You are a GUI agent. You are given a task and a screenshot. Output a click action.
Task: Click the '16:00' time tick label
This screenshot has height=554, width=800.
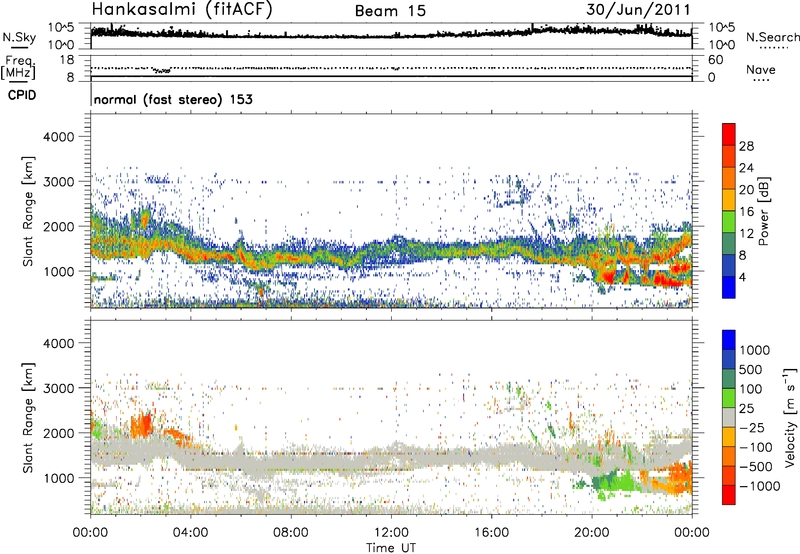[x=491, y=533]
